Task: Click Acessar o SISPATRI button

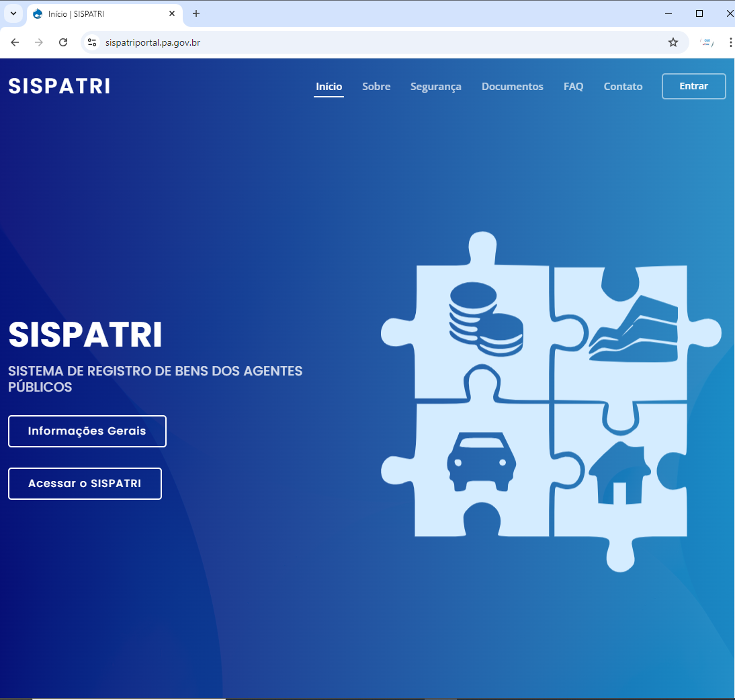Action: [85, 484]
